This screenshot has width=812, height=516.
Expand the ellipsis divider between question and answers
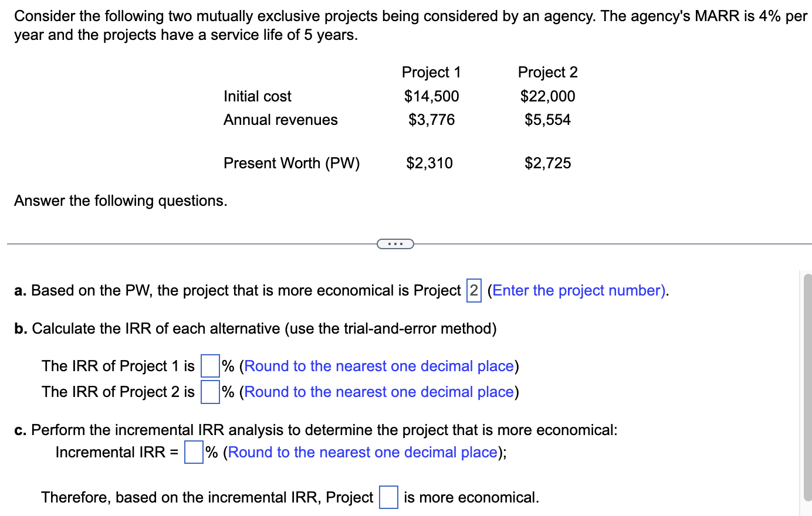coord(394,243)
